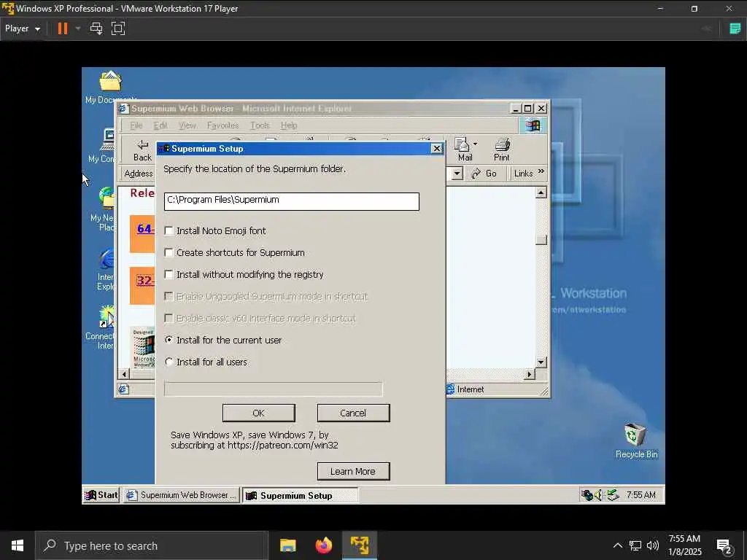Image resolution: width=747 pixels, height=560 pixels.
Task: Click Send Ctrl+Alt+Del icon in VMware
Action: click(96, 28)
